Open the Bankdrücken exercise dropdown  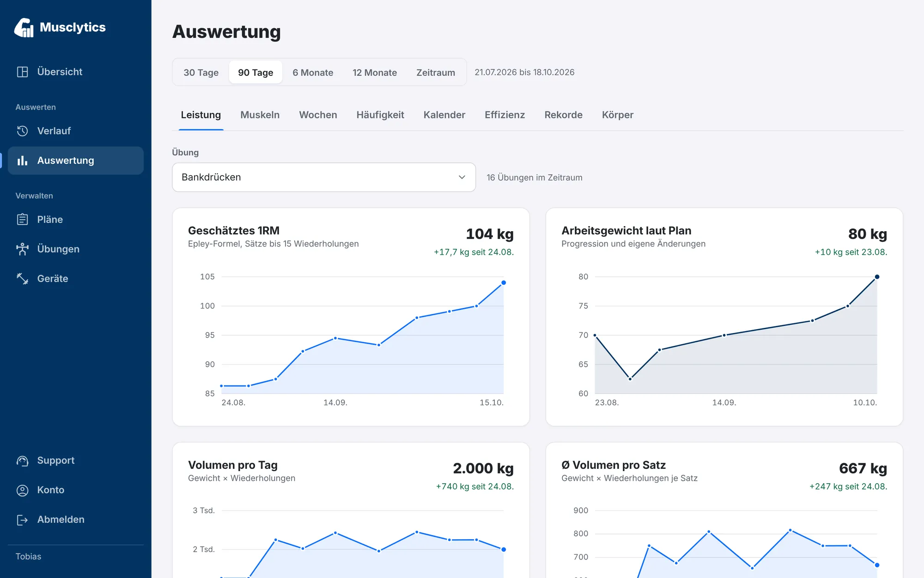pos(324,177)
